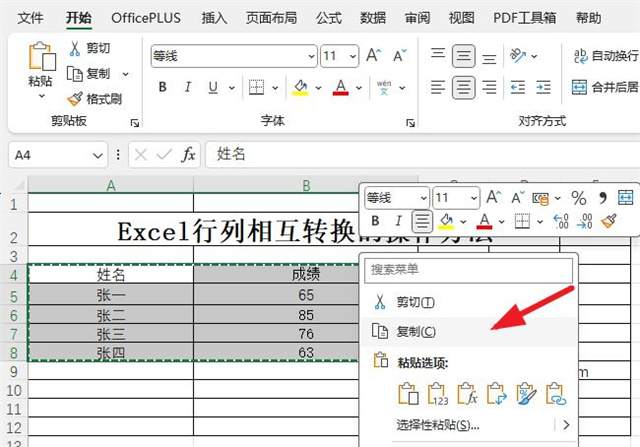Viewport: 640px width, 447px height.
Task: Choose 剪切(T) in the context menu
Action: pyautogui.click(x=469, y=302)
